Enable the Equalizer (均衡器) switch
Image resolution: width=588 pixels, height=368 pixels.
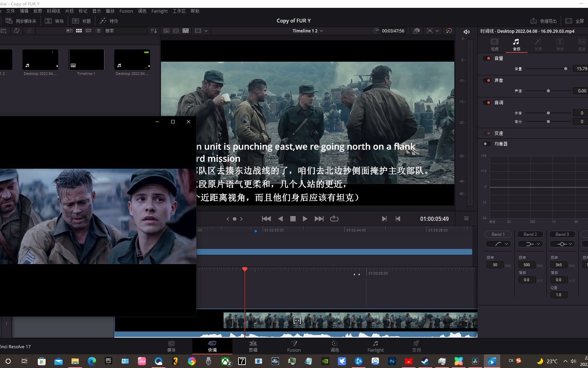click(487, 144)
